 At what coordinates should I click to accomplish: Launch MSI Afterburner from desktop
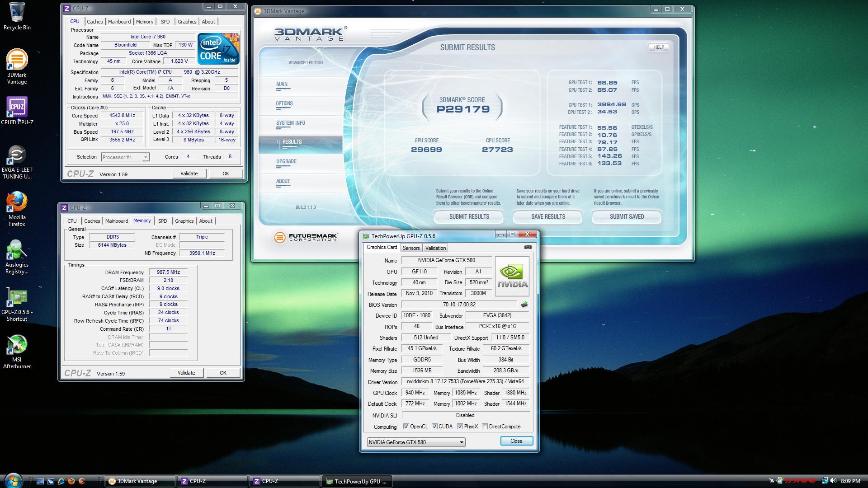[x=17, y=352]
